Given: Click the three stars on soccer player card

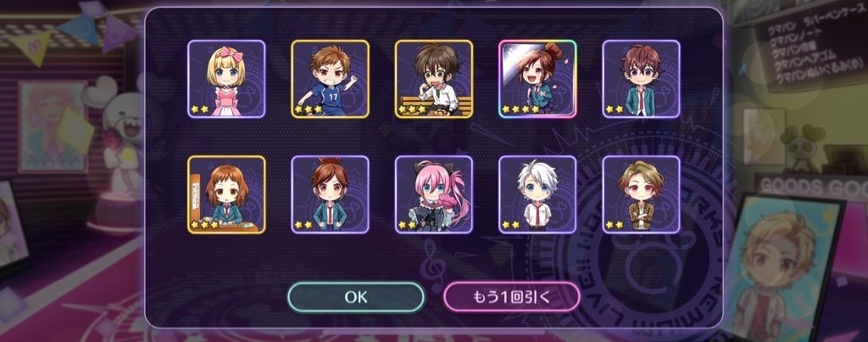Looking at the screenshot, I should coord(309,109).
